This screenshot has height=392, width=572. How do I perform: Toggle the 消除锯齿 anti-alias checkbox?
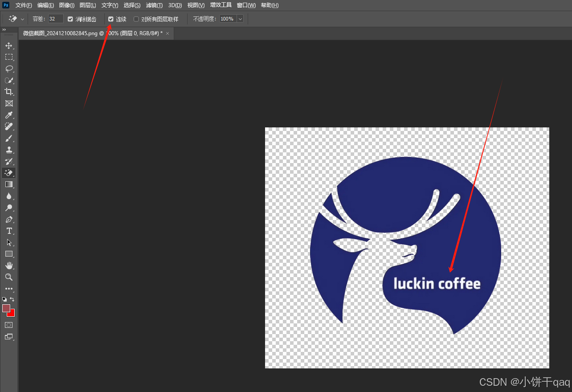point(70,19)
